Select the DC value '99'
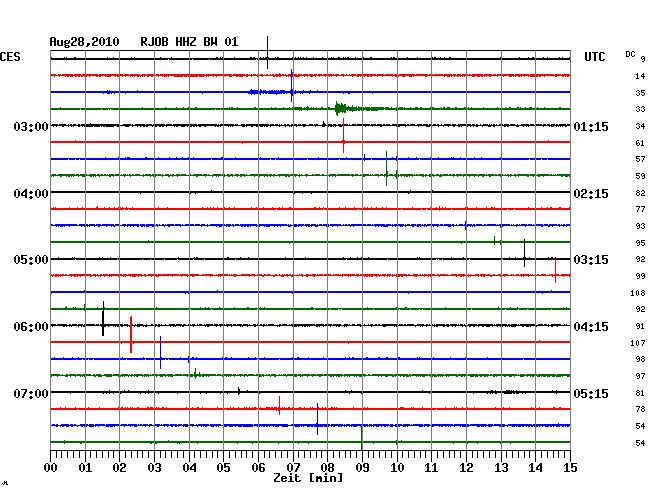The image size is (650, 494). tap(640, 276)
